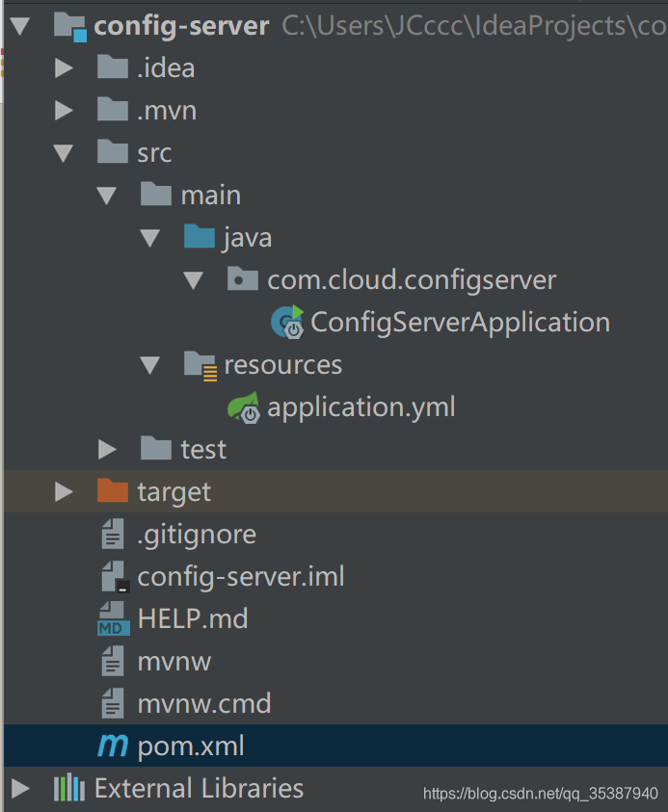Click the excluded target folder icon
This screenshot has width=668, height=812.
111,491
